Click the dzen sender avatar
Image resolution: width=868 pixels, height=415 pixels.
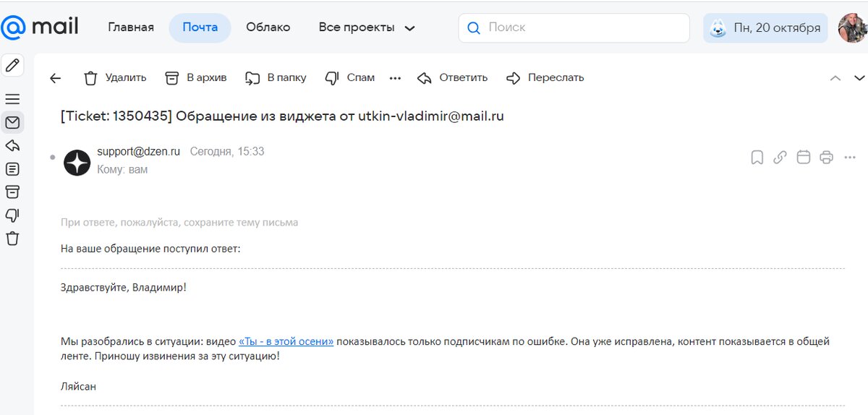point(77,163)
